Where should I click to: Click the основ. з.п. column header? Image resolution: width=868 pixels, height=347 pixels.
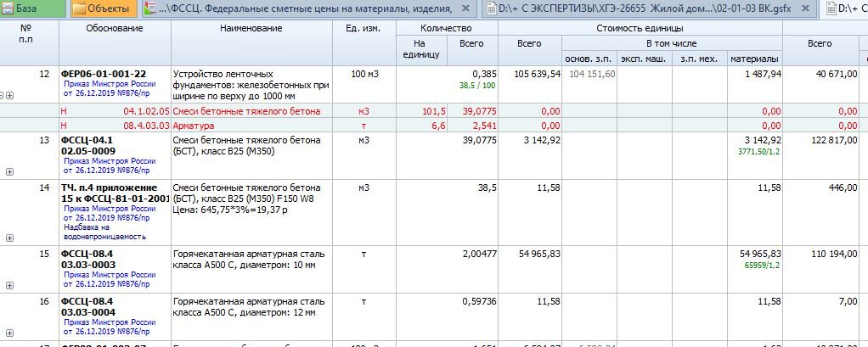click(589, 59)
